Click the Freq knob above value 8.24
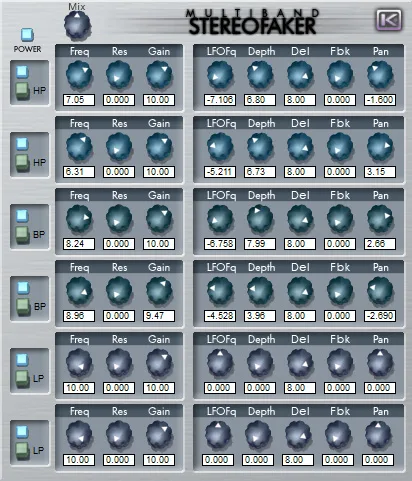 79,219
